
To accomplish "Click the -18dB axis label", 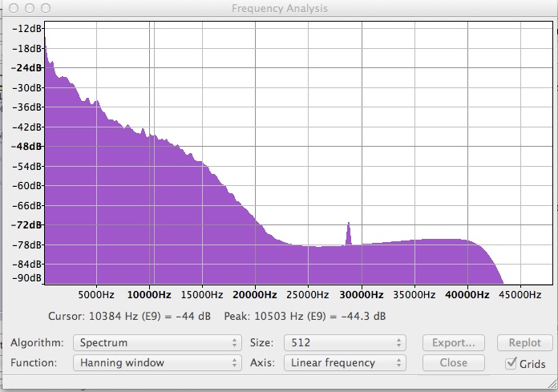I will click(26, 48).
